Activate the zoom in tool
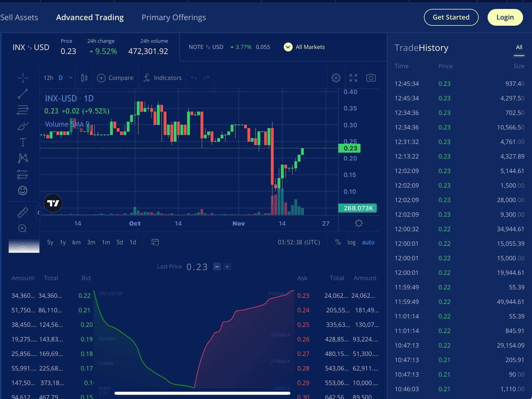The width and height of the screenshot is (532, 399). tap(23, 229)
